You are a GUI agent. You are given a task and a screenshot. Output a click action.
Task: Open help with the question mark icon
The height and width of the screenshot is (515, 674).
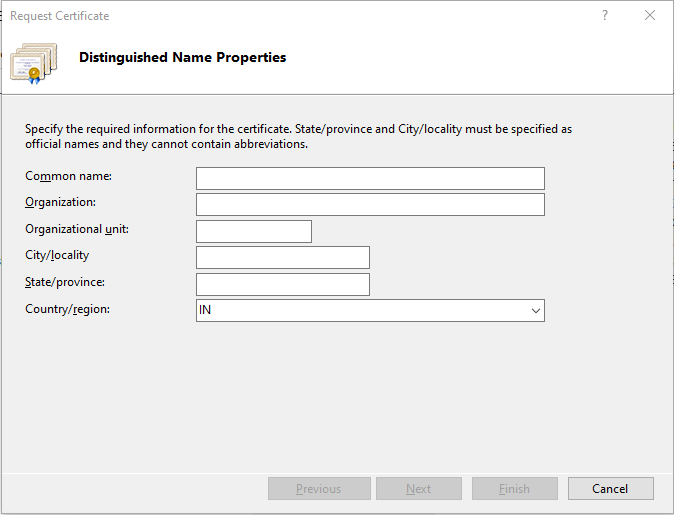(x=605, y=15)
